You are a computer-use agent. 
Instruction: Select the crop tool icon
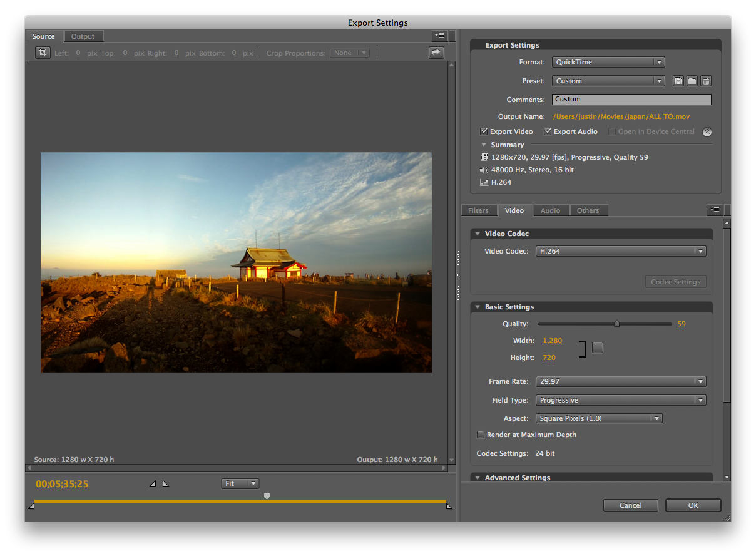43,53
